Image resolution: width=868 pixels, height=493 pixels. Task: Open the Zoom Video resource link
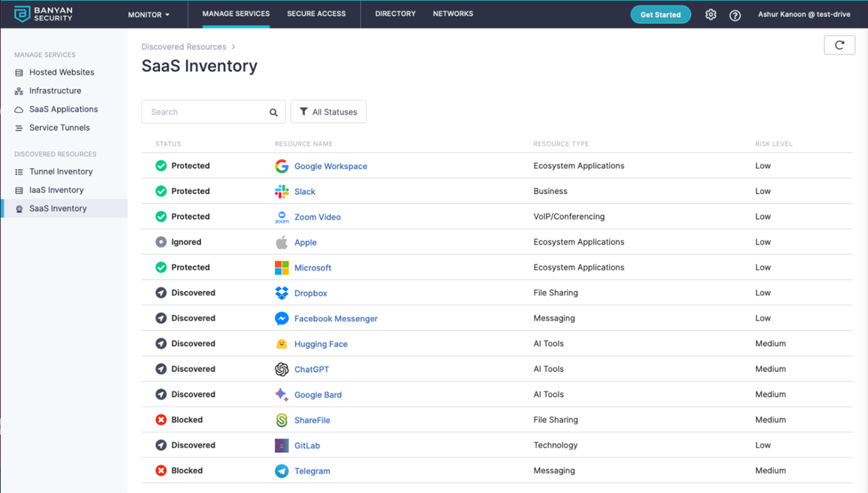tap(318, 217)
